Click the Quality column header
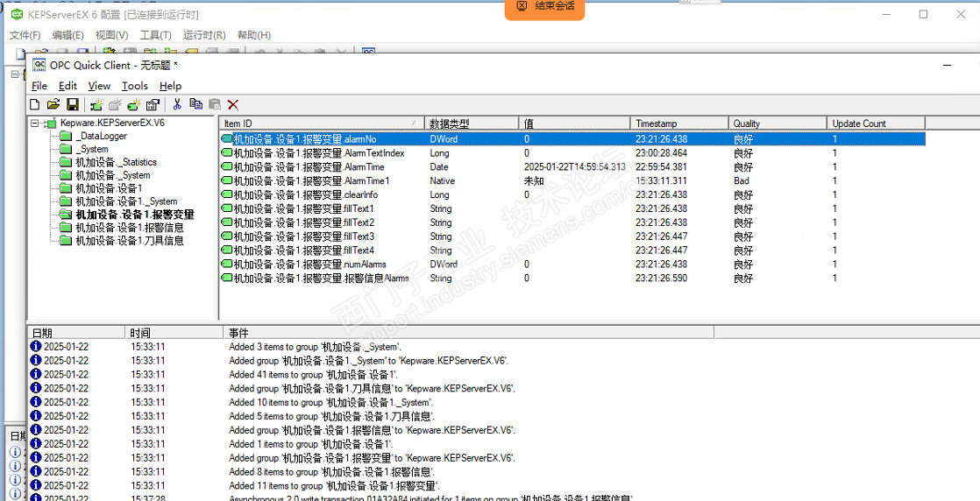This screenshot has width=980, height=501. tap(777, 123)
